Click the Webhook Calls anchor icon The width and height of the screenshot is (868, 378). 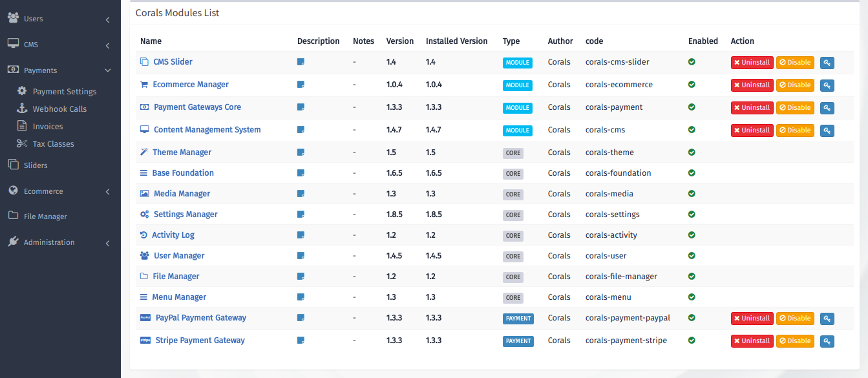pos(22,109)
